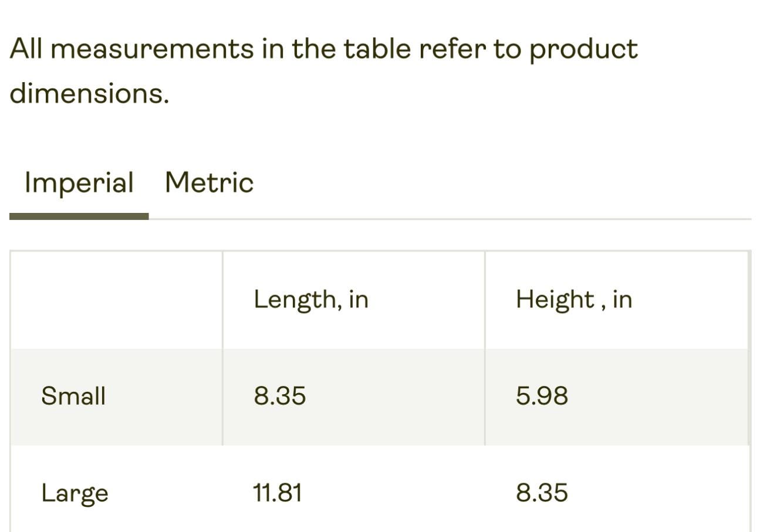Click the word "measurements" in the description
The width and height of the screenshot is (757, 532).
click(153, 49)
